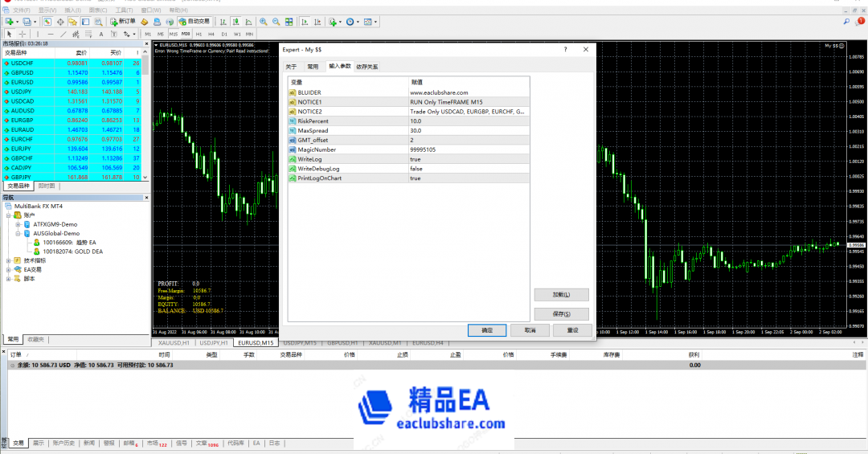Switch to 常用 tab in Expert dialog
Viewport: 868px width, 454px height.
click(x=313, y=67)
